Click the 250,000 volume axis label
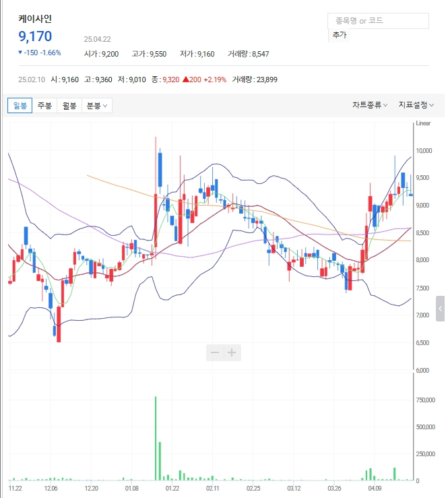 point(426,454)
